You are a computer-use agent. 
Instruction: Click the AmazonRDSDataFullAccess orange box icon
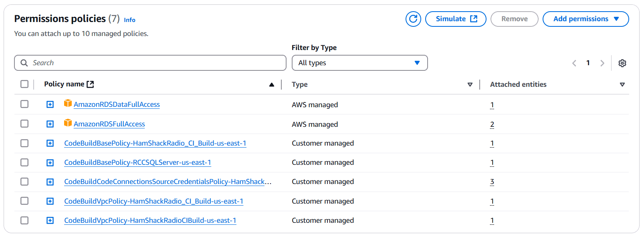68,103
